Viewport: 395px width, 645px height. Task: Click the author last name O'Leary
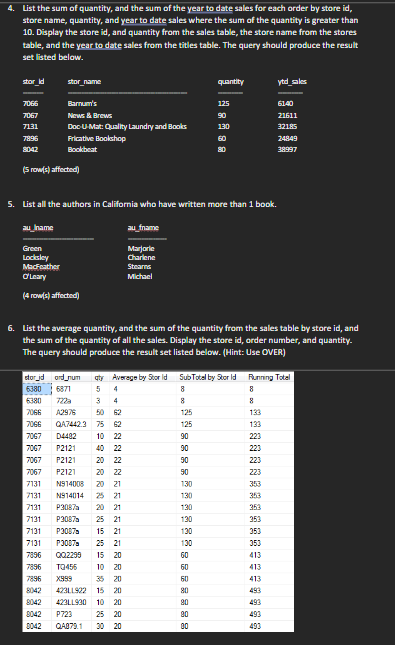click(35, 276)
